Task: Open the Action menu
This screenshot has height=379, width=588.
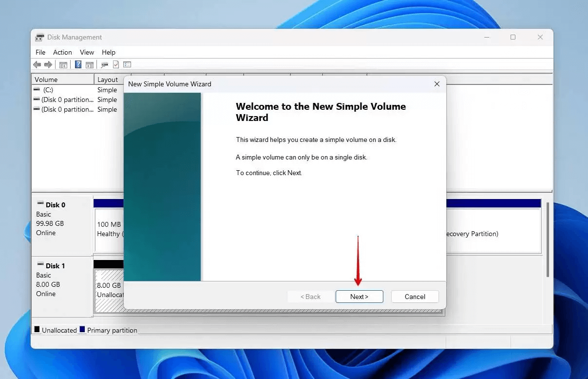Action: pos(62,52)
